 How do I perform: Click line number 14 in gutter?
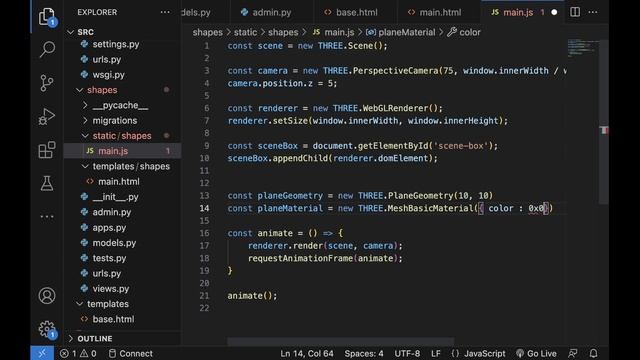(205, 208)
